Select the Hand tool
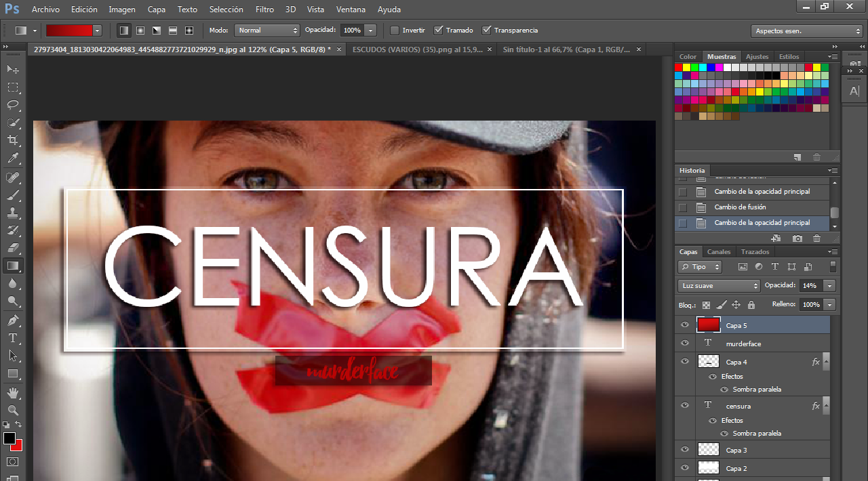This screenshot has width=868, height=481. pos(12,392)
